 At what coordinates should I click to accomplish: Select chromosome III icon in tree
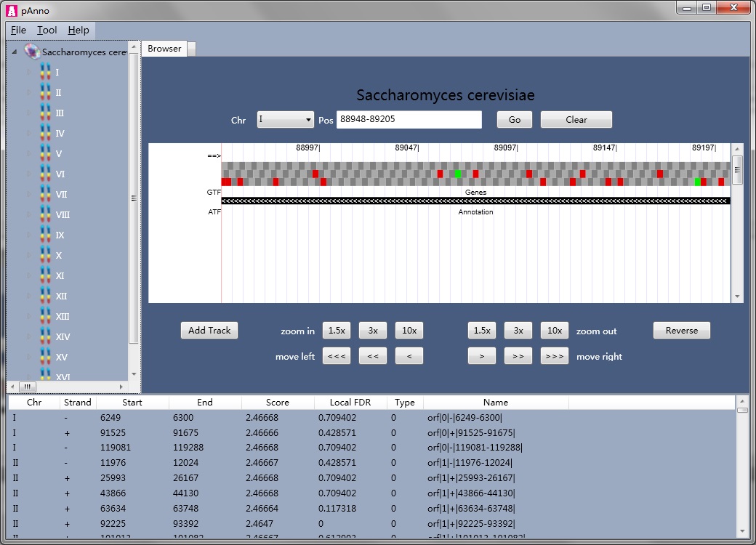45,113
